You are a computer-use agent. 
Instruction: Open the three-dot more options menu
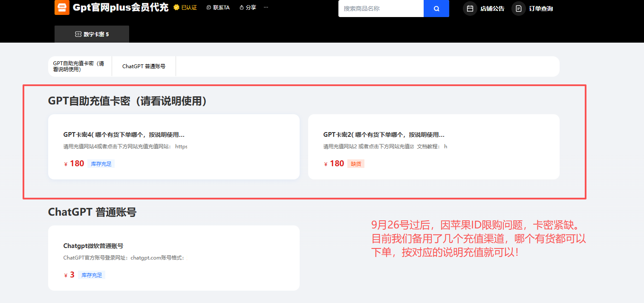pyautogui.click(x=266, y=8)
